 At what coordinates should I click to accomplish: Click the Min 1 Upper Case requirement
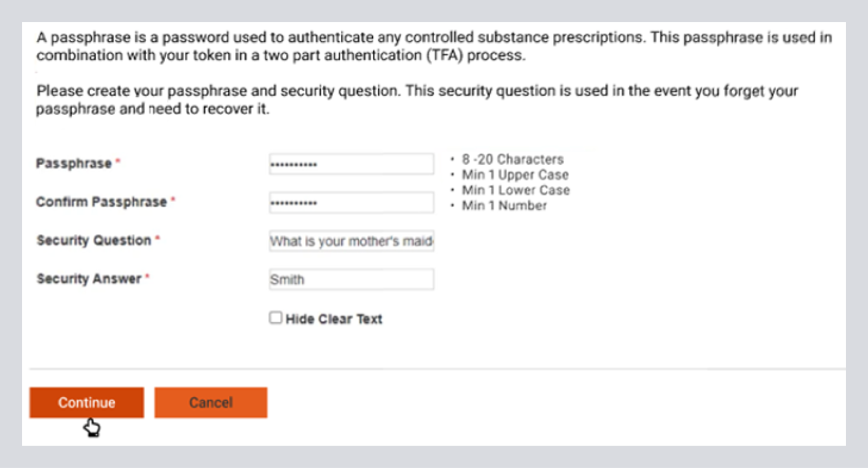[x=515, y=175]
